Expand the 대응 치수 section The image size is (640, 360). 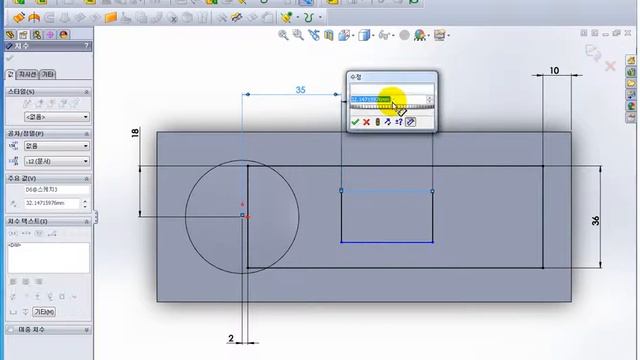(x=86, y=330)
